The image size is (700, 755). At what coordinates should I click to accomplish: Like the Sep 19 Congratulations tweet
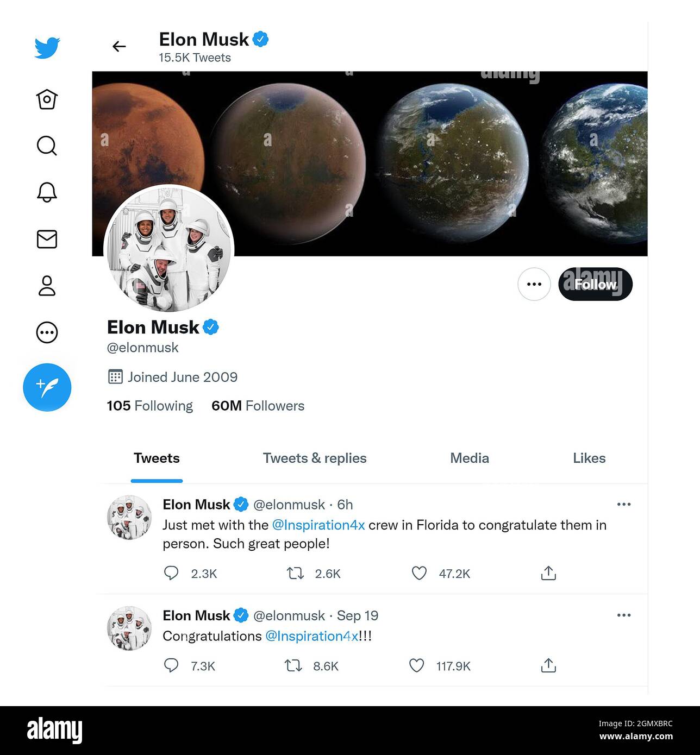coord(416,665)
